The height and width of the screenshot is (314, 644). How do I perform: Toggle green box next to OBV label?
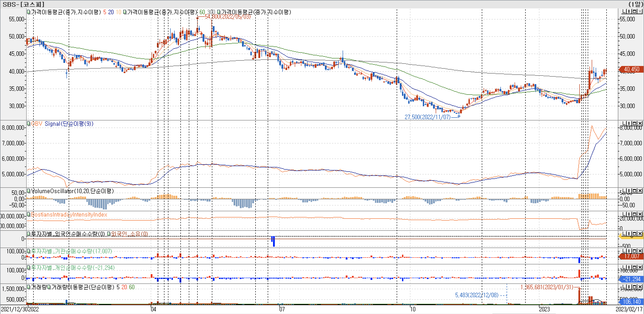(29, 124)
